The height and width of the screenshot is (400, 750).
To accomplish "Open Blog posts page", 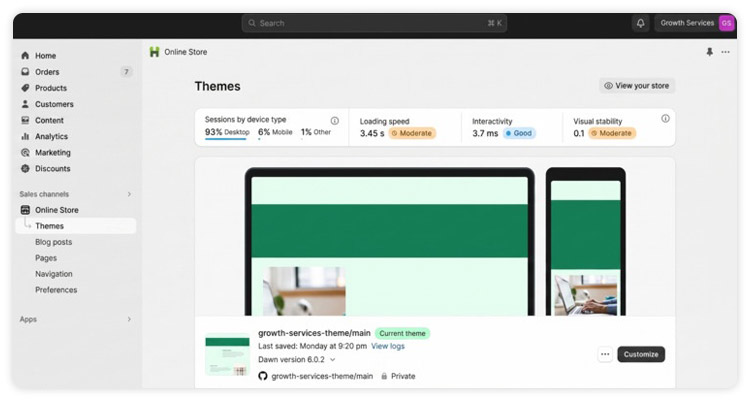I will pos(54,242).
